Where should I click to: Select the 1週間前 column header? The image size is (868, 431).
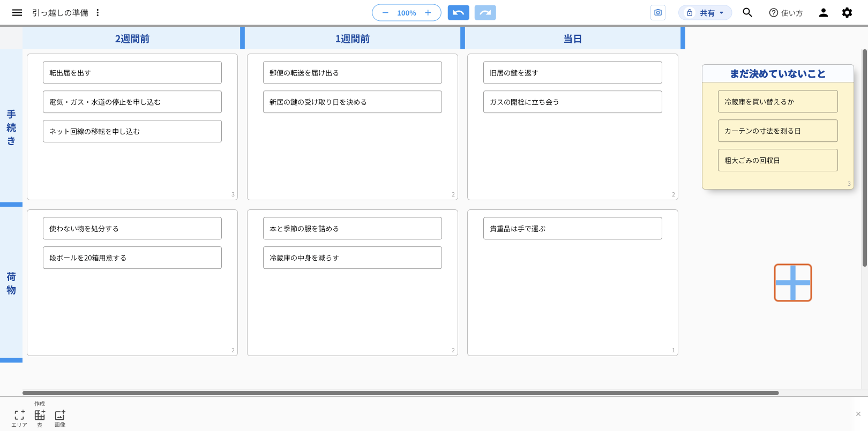coord(353,38)
